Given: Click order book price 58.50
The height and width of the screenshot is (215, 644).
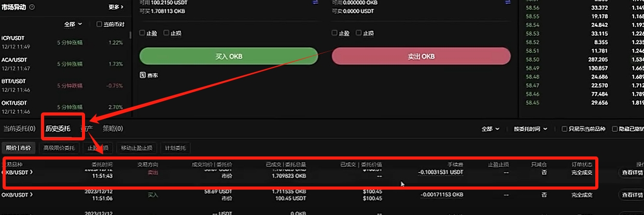Looking at the screenshot, I should click(x=532, y=60).
